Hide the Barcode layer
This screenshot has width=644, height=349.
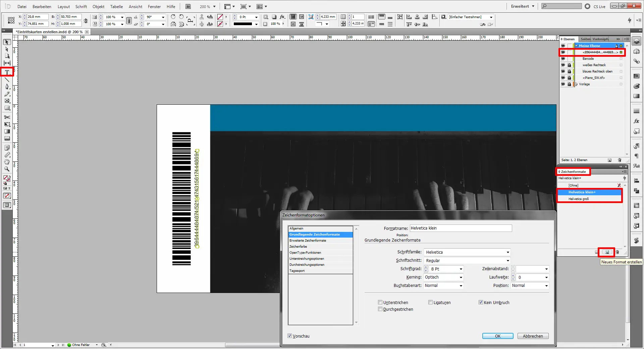coord(563,58)
